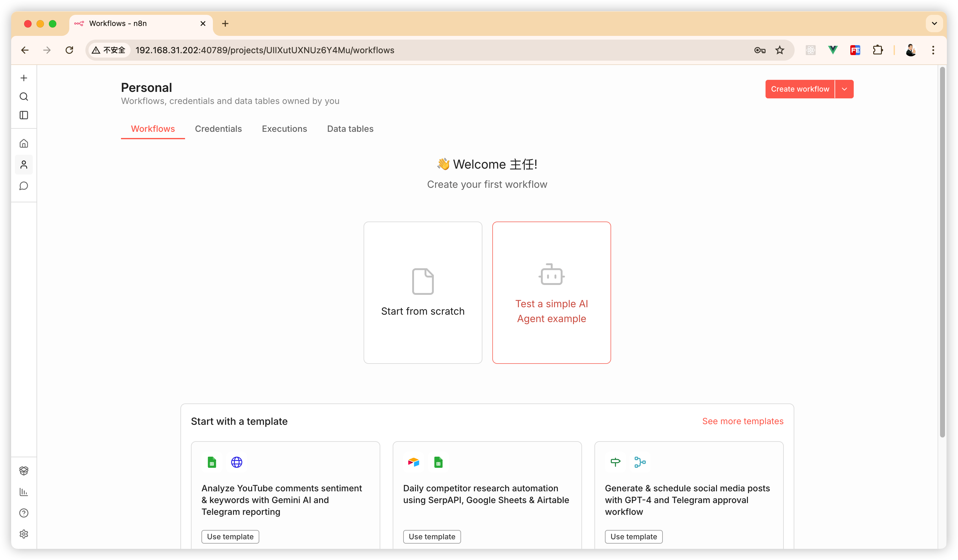Toggle sidebar panel layout icon
This screenshot has height=560, width=958.
pyautogui.click(x=24, y=115)
